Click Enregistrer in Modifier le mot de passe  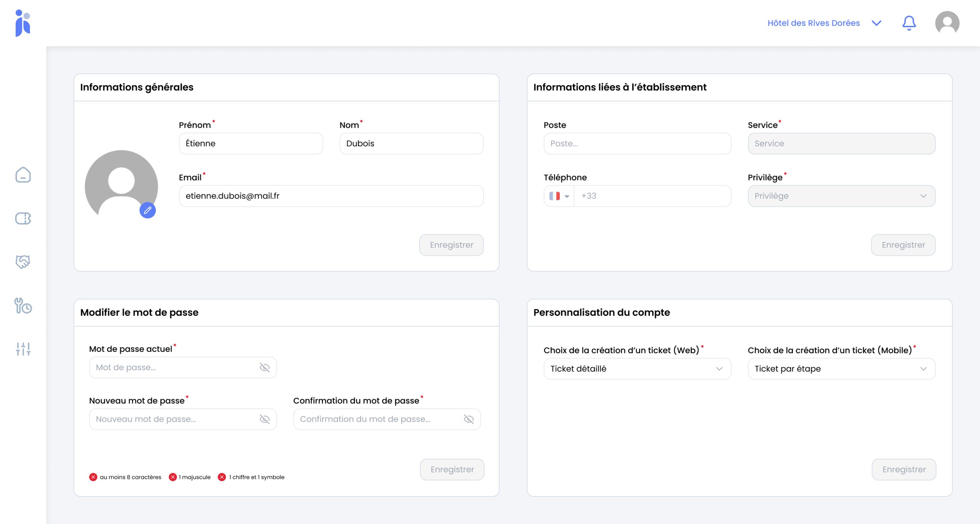452,469
